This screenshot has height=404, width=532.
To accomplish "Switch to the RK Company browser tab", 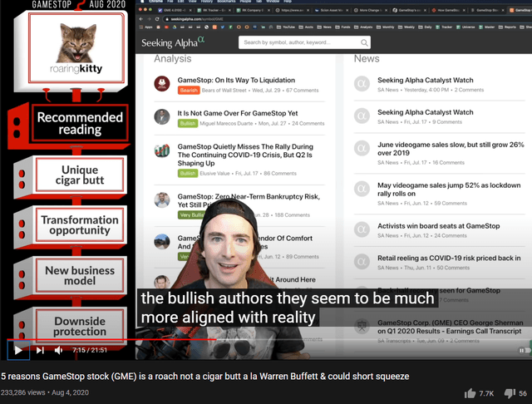I will point(254,10).
